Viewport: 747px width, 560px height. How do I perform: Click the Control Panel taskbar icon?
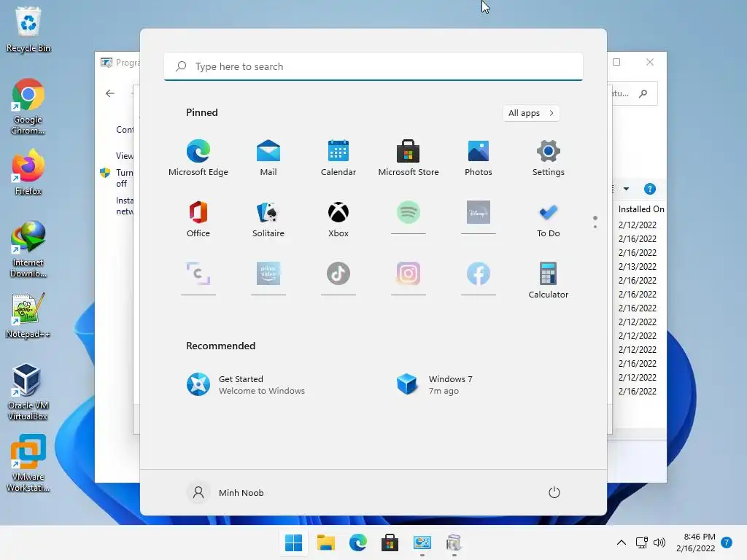[422, 542]
